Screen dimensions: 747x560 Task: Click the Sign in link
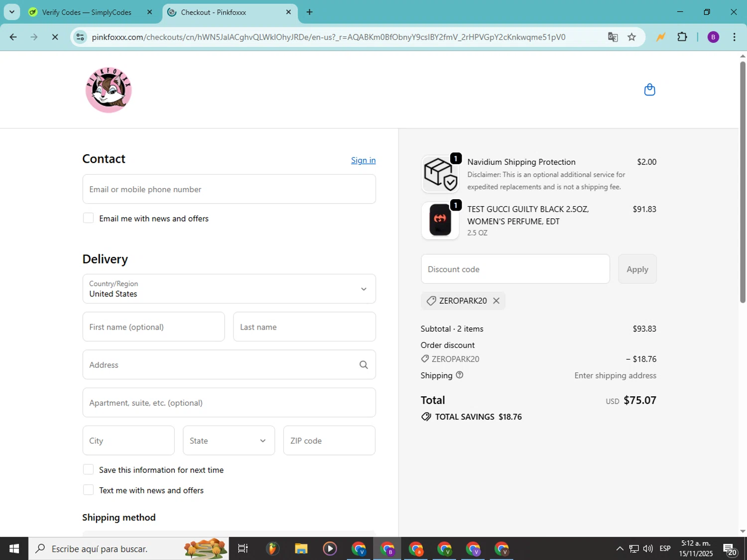(363, 160)
